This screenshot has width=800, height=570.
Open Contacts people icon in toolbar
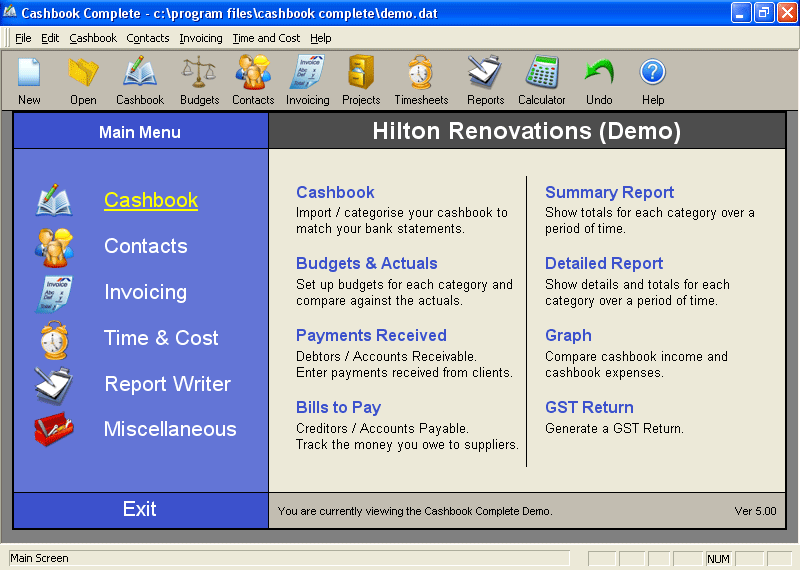[x=253, y=72]
